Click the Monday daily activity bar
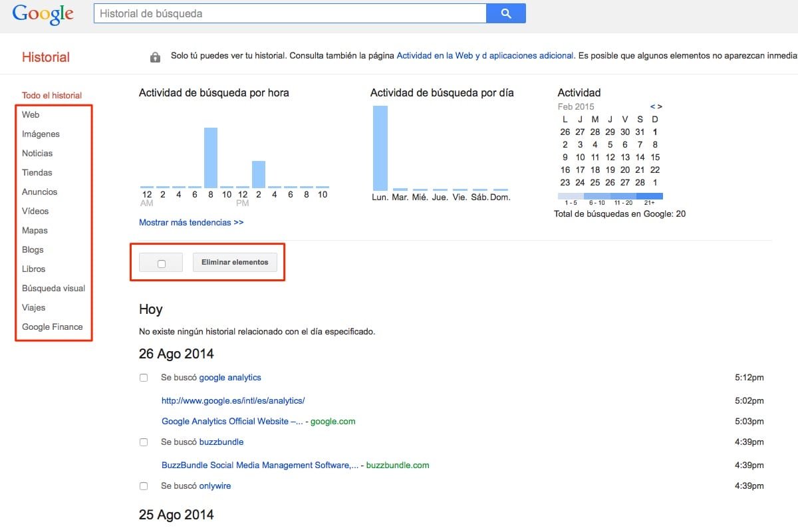This screenshot has width=798, height=532. point(380,148)
